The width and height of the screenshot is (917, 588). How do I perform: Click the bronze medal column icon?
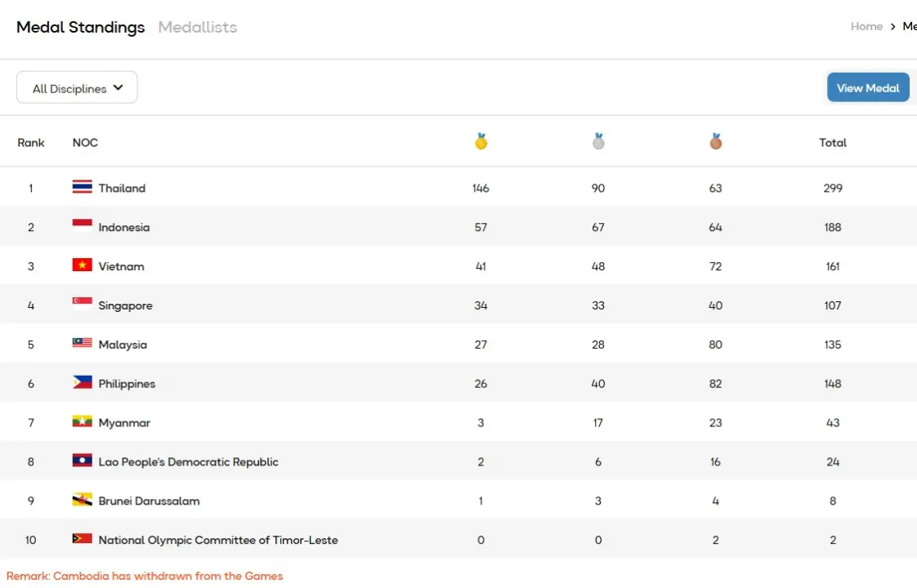pyautogui.click(x=715, y=140)
